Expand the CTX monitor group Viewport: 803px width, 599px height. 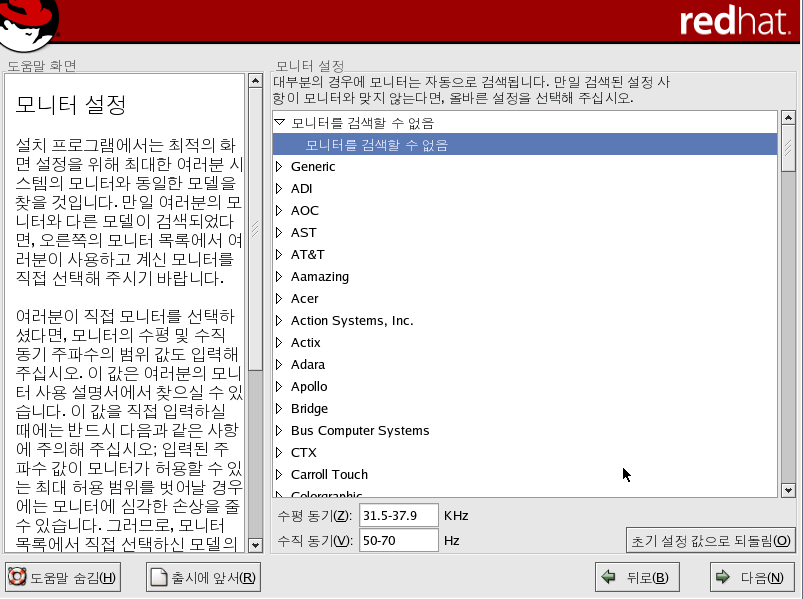(279, 453)
